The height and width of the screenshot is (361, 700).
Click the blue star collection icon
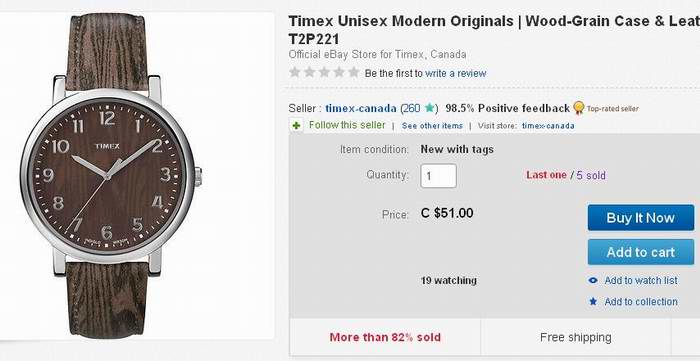[x=593, y=302]
